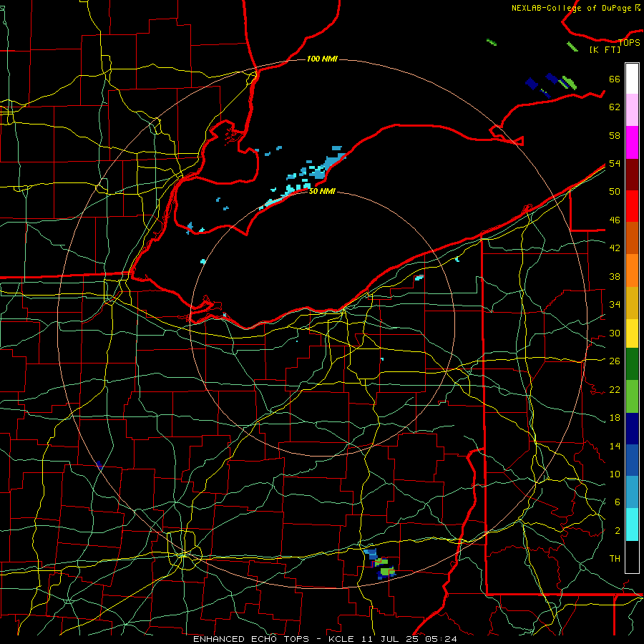Click the 'NEXLAB-College of DuPage' credit text
The image size is (644, 644).
tap(572, 8)
